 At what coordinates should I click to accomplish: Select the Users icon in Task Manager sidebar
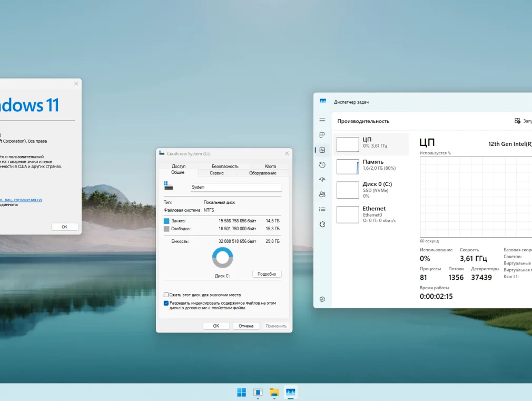tap(322, 194)
